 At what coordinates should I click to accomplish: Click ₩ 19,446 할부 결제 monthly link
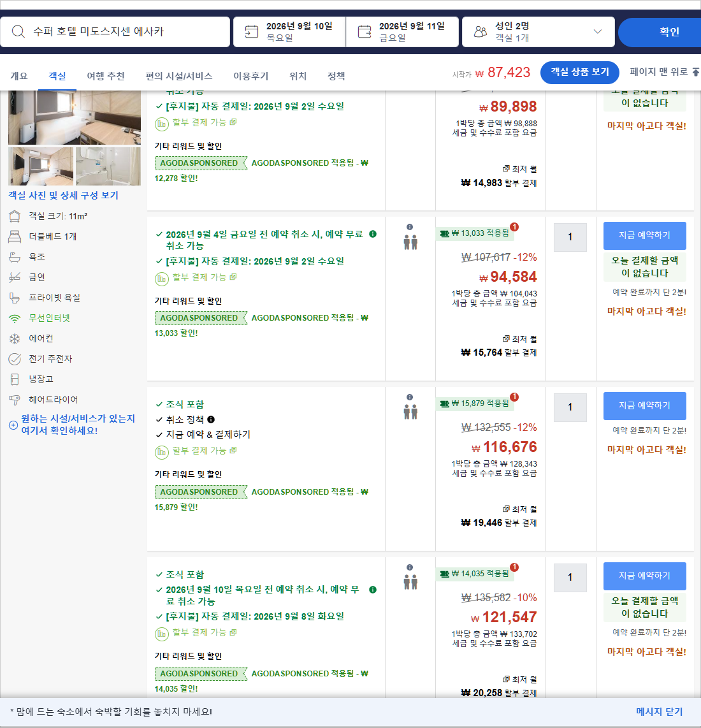[499, 523]
